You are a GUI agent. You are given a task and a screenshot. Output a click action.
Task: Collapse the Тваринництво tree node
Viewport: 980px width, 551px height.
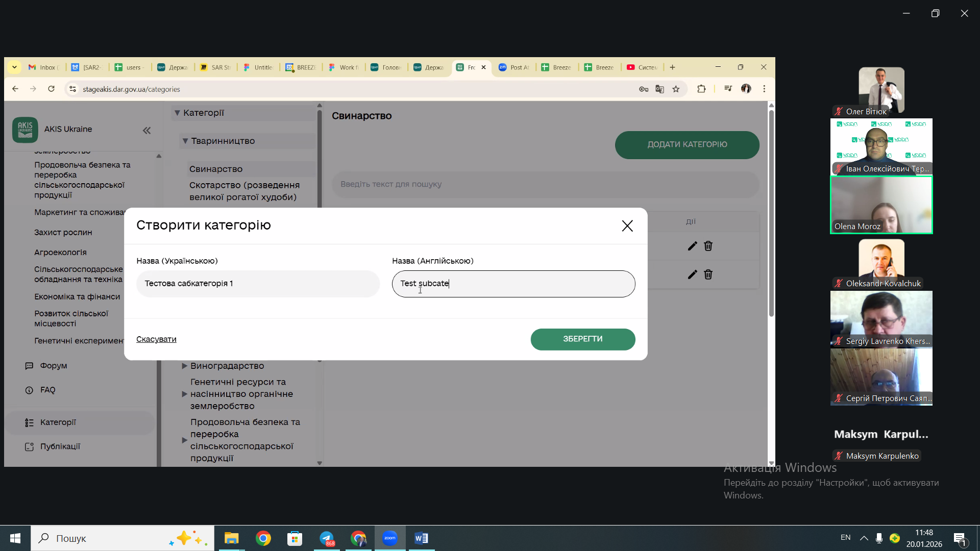(x=185, y=141)
